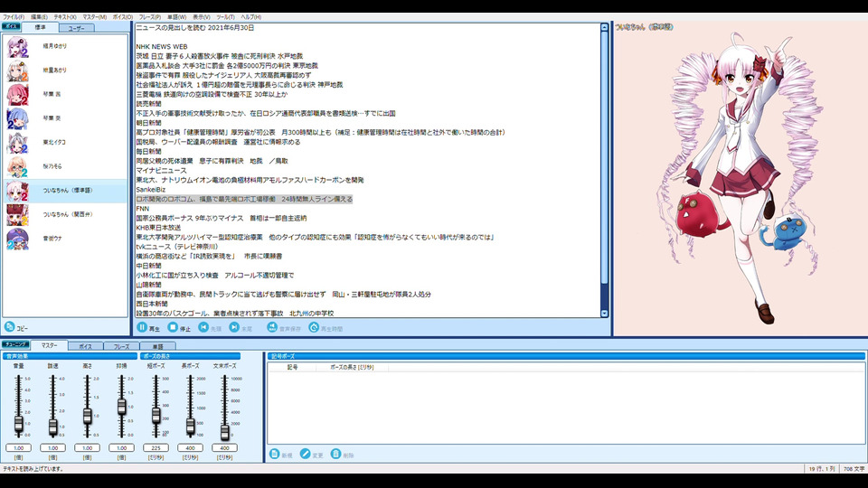The height and width of the screenshot is (488, 868).
Task: Click the 音量 volume slider handle
Action: coord(18,424)
